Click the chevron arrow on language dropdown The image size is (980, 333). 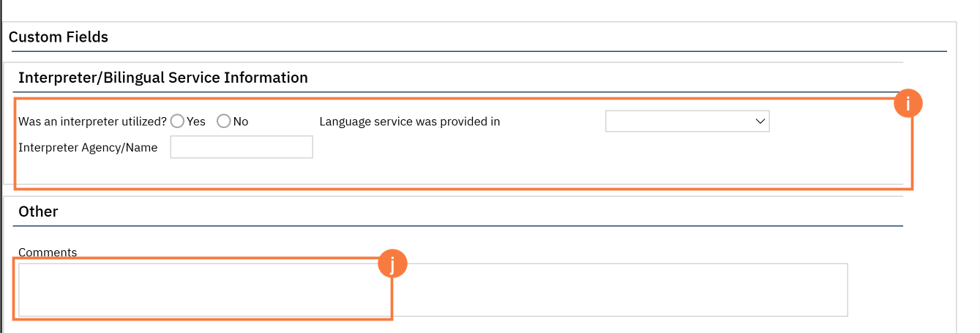coord(760,121)
